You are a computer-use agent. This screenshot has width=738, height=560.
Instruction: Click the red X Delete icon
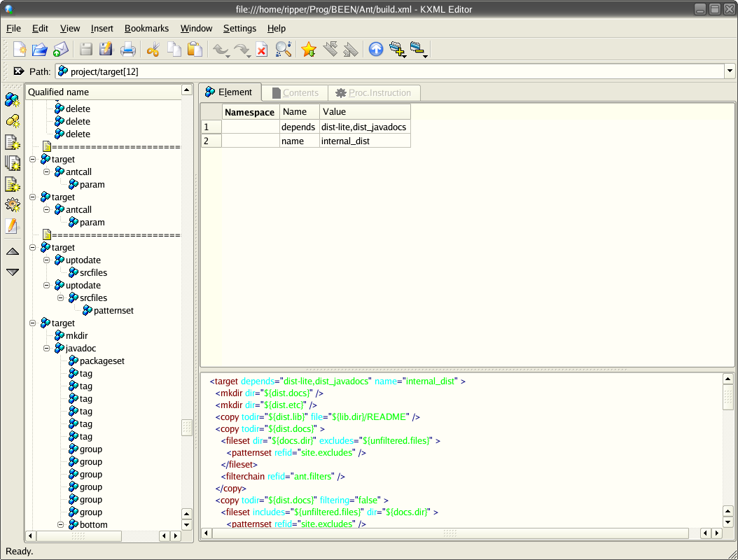click(x=262, y=50)
